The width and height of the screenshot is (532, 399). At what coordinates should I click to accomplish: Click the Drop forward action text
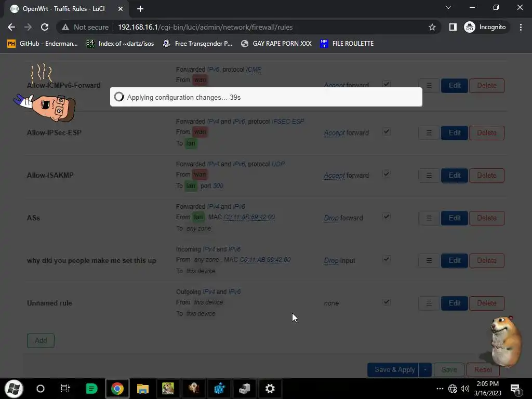click(x=343, y=218)
